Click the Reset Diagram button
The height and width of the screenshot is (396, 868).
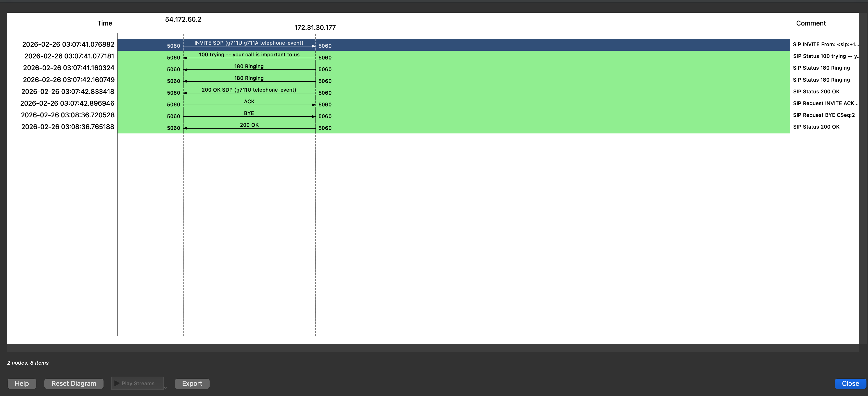[x=74, y=383]
